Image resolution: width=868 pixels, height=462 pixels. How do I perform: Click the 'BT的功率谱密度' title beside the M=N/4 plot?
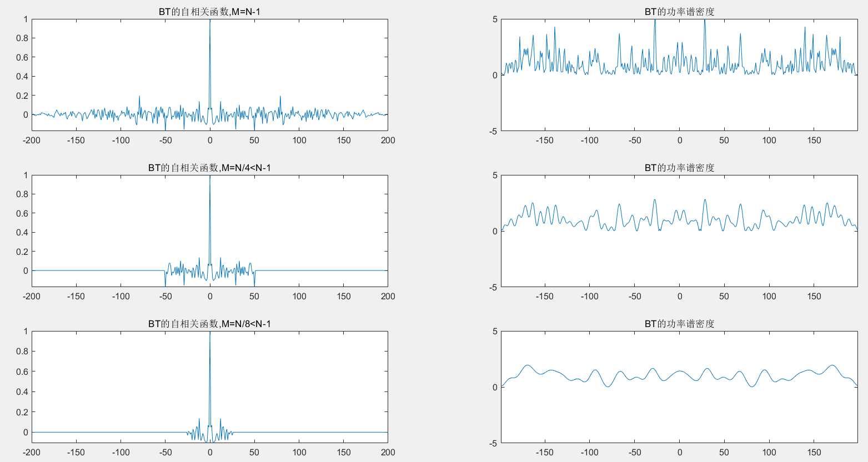(x=679, y=168)
